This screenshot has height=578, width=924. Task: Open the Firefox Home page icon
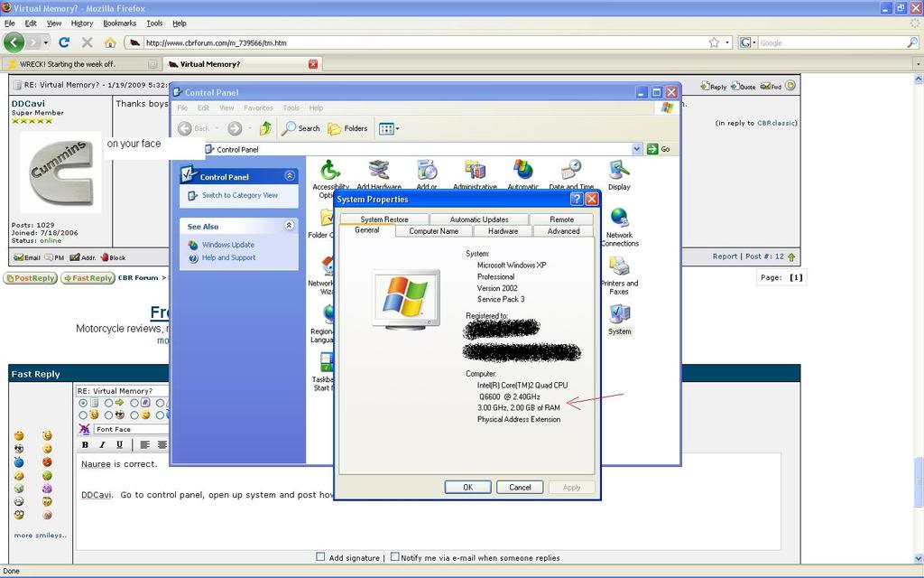(x=110, y=42)
